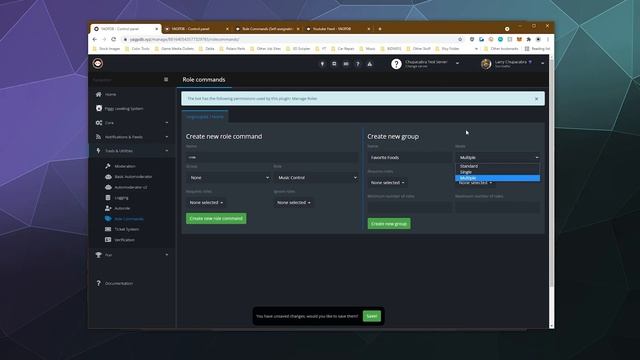
Task: Open the user account dropdown arrow
Action: 542,64
